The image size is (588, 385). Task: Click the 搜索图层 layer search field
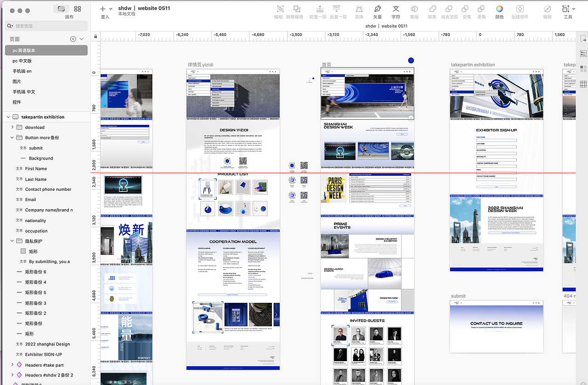click(x=46, y=26)
